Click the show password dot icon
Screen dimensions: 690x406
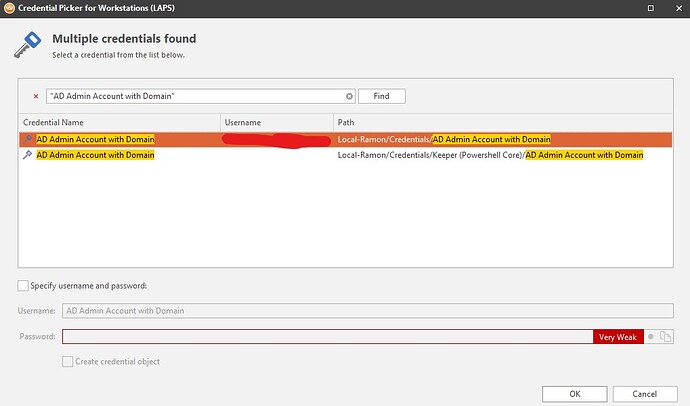click(x=650, y=337)
